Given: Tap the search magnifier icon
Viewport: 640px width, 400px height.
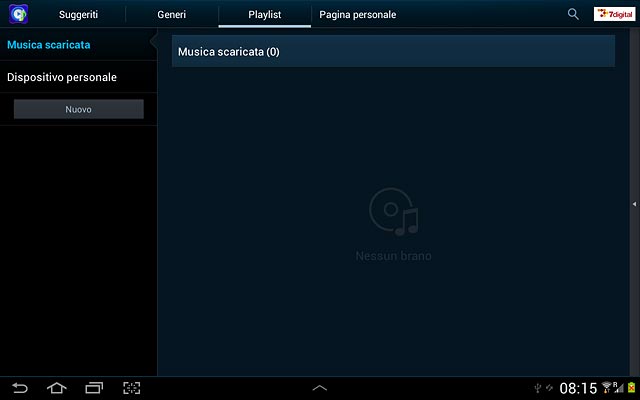Looking at the screenshot, I should [x=573, y=14].
